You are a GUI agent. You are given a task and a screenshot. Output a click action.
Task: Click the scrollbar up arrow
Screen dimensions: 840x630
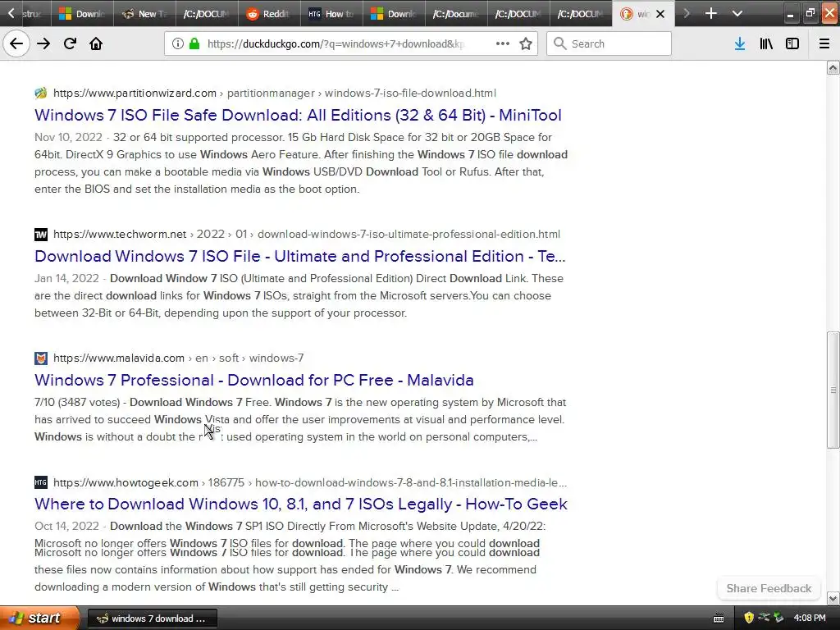pyautogui.click(x=833, y=67)
